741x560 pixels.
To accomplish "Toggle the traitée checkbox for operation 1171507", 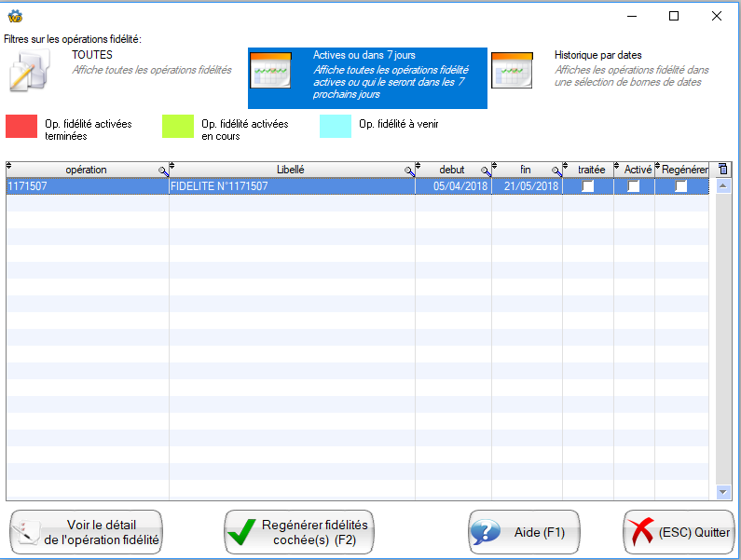I will click(x=588, y=186).
